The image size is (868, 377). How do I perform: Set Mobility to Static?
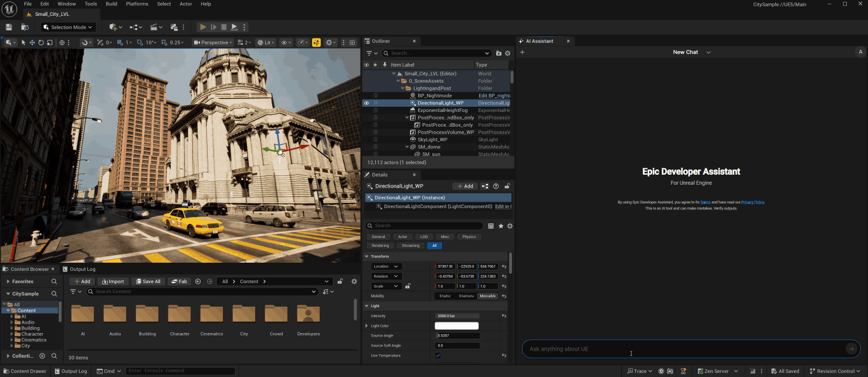pos(445,296)
